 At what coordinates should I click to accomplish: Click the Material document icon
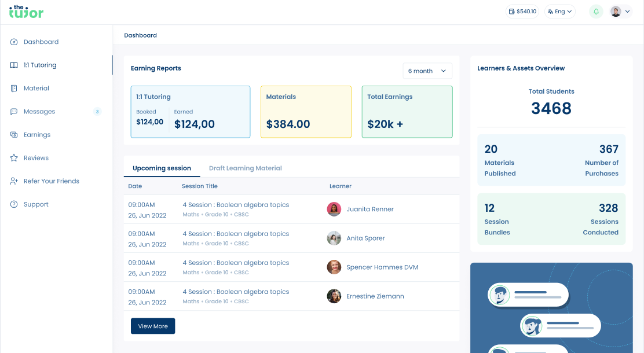(14, 89)
